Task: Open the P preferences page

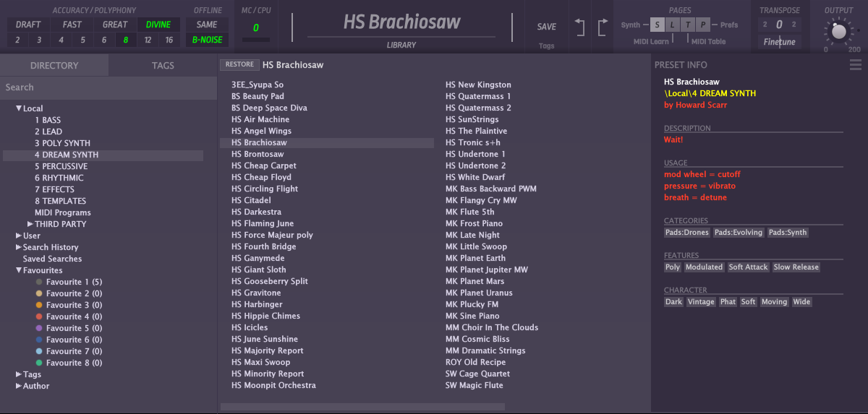Action: coord(703,25)
